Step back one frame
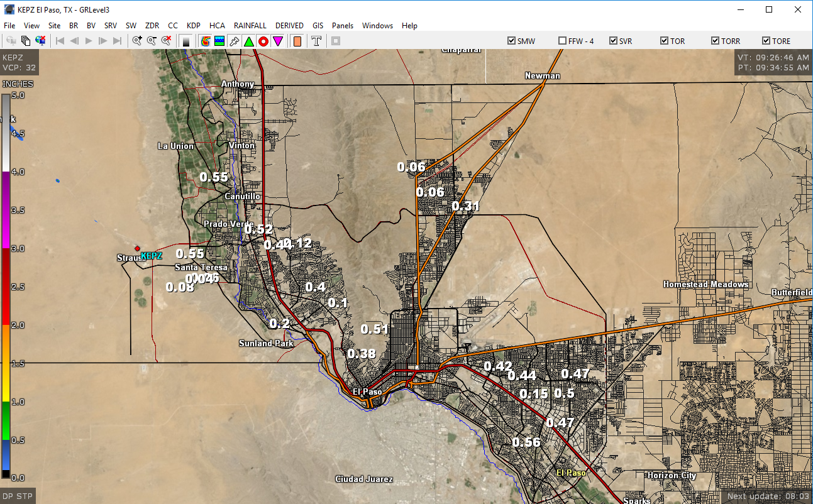 [x=74, y=41]
